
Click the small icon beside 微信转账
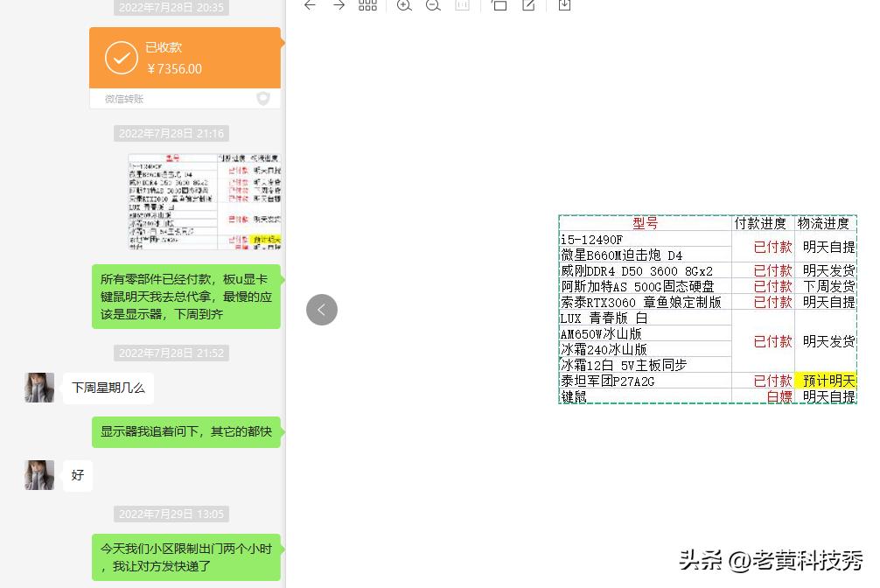(x=263, y=99)
